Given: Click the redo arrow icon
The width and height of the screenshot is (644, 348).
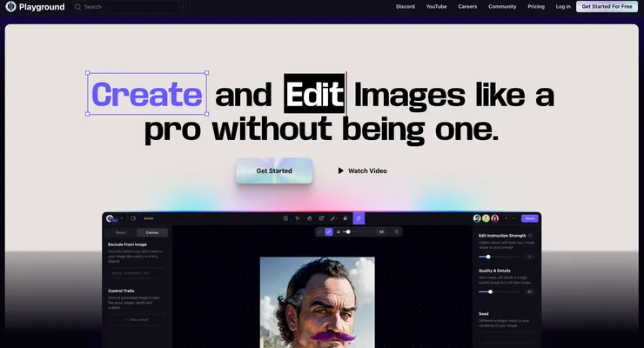Looking at the screenshot, I should pos(513,218).
